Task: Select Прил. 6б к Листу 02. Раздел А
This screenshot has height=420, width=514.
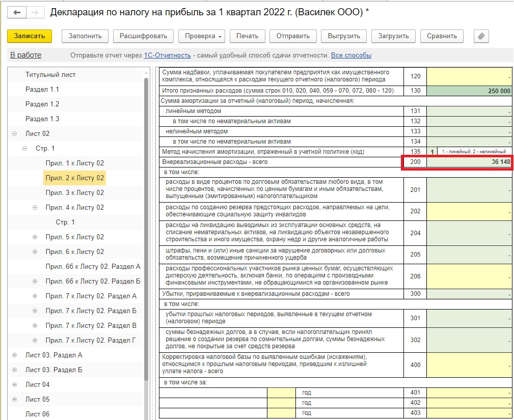Action: (93, 267)
